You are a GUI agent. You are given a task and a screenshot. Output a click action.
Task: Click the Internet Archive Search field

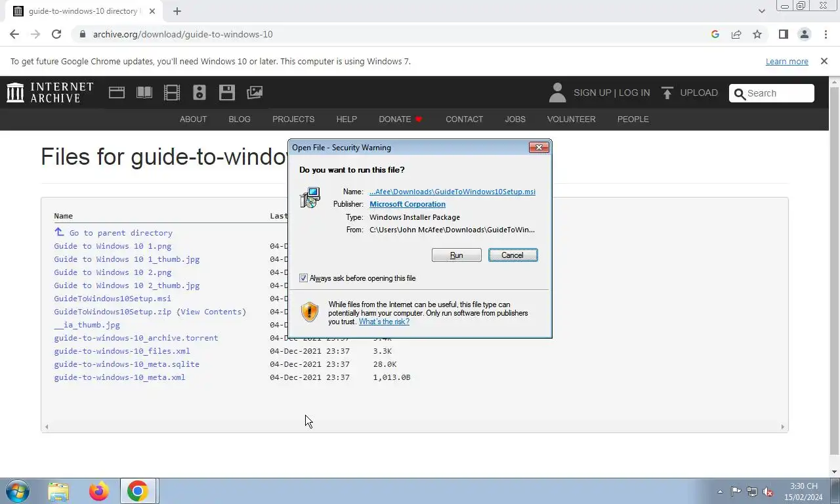pyautogui.click(x=772, y=93)
